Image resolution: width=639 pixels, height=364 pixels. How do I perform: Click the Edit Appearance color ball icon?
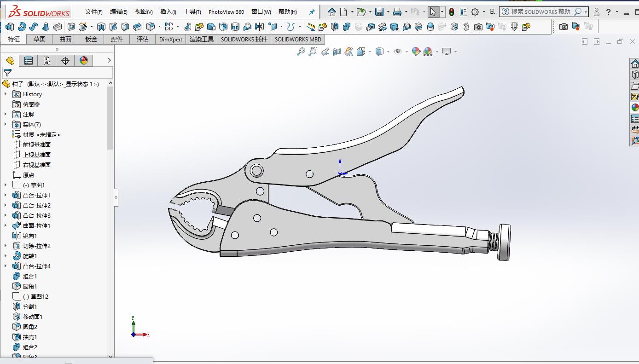pos(416,52)
